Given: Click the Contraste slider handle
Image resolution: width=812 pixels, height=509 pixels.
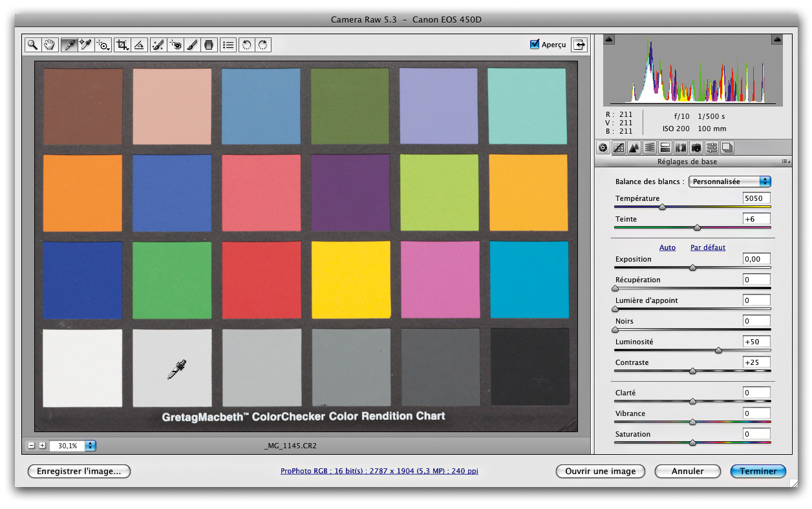Looking at the screenshot, I should click(693, 371).
